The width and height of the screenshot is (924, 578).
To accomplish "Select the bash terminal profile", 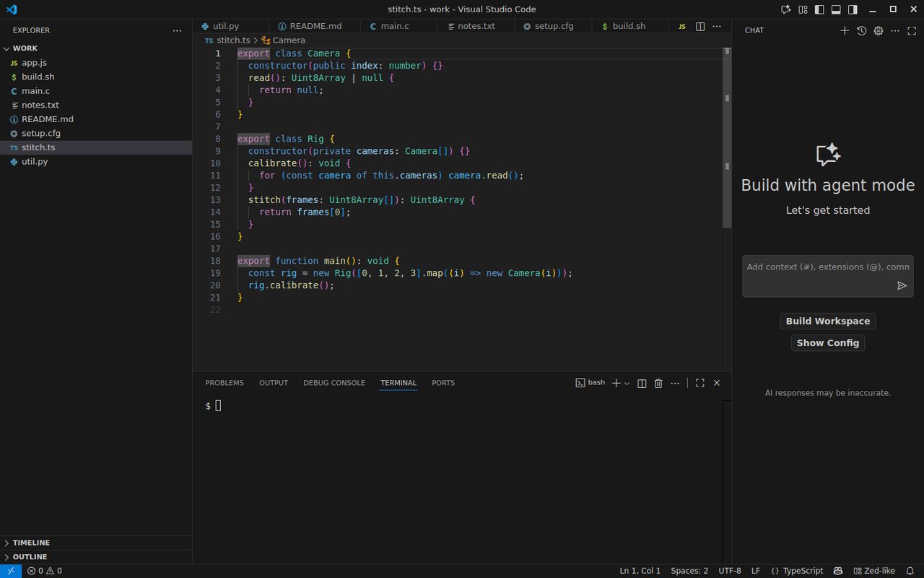I will tap(590, 383).
